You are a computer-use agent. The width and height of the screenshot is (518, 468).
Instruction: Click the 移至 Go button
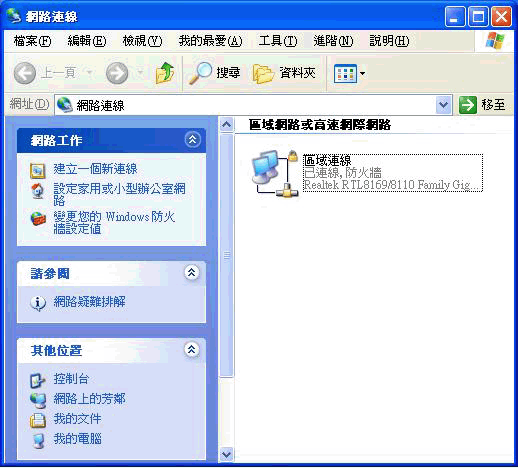483,105
